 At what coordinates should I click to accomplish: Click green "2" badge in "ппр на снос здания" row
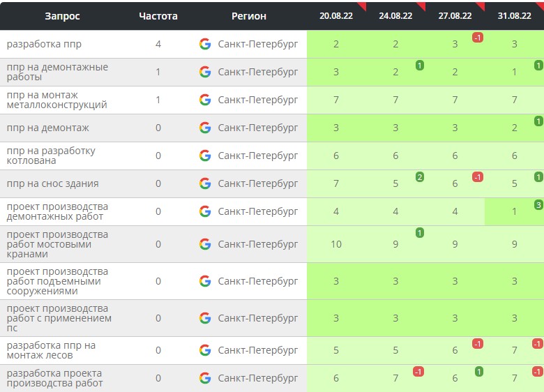click(x=420, y=176)
